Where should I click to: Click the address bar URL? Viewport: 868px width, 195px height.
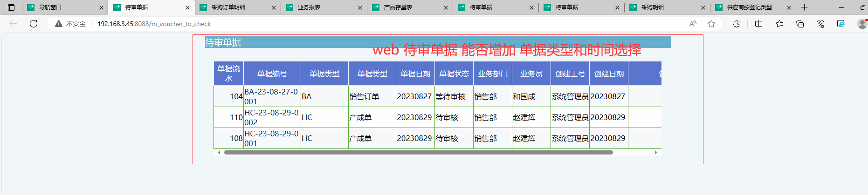click(x=154, y=24)
